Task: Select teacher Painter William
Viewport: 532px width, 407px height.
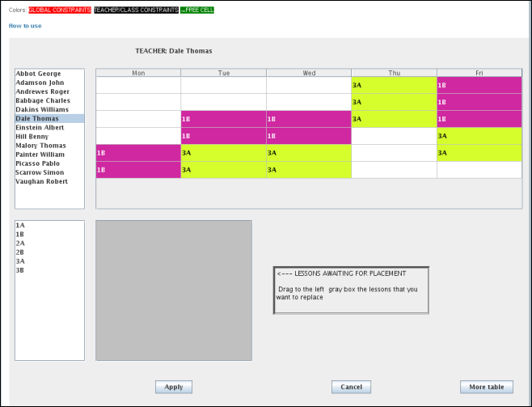Action: pos(49,155)
